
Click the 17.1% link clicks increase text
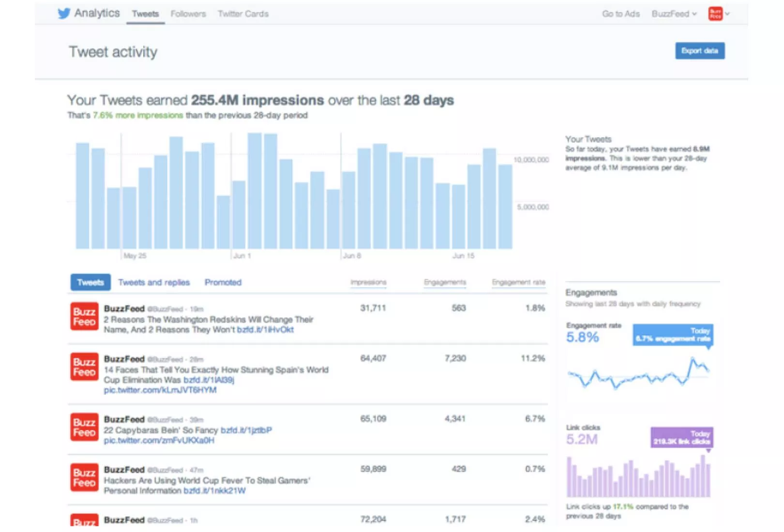[x=623, y=507]
